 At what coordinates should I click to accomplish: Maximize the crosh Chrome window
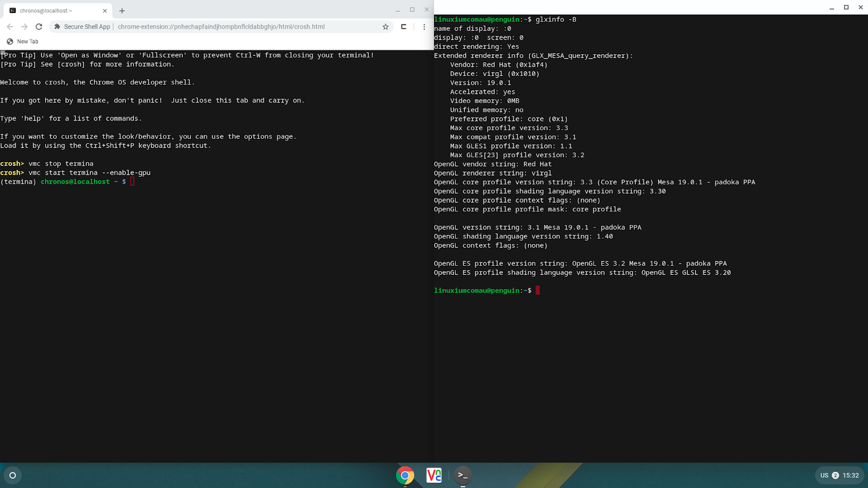[412, 10]
